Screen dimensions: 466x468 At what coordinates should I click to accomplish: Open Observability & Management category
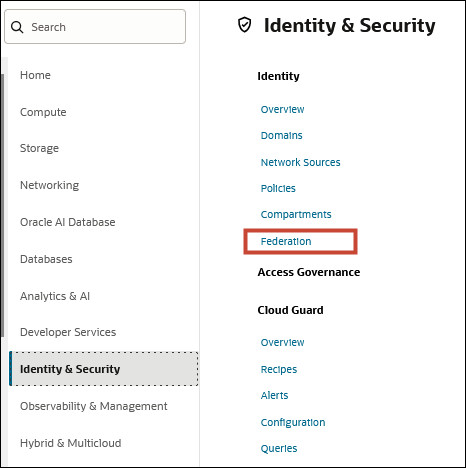click(x=94, y=406)
